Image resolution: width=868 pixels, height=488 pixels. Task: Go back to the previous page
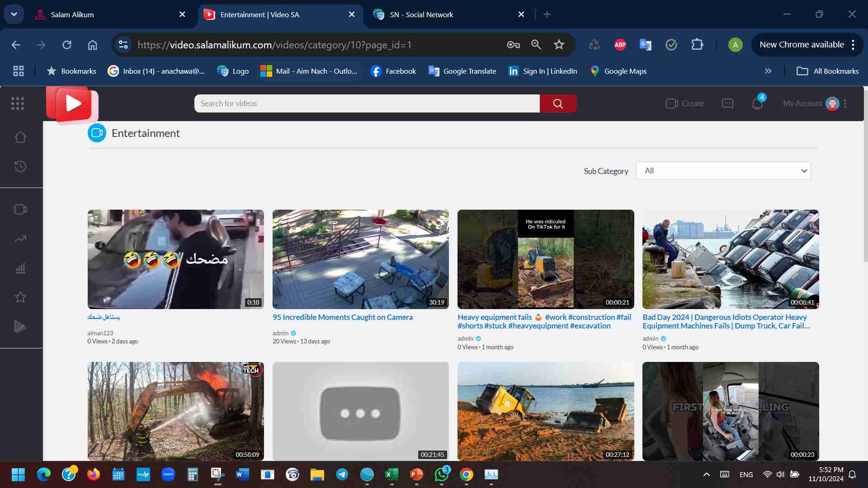(16, 45)
